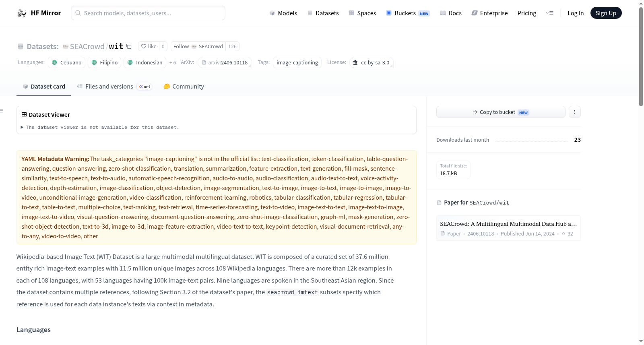
Task: Click the Dataset Viewer table icon
Action: [x=24, y=115]
